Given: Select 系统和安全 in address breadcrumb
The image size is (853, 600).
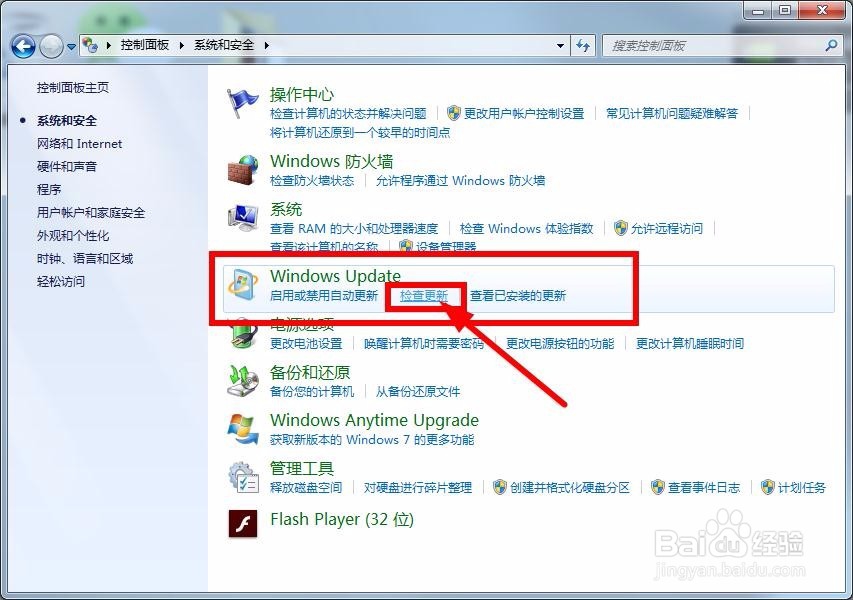Looking at the screenshot, I should (x=224, y=45).
